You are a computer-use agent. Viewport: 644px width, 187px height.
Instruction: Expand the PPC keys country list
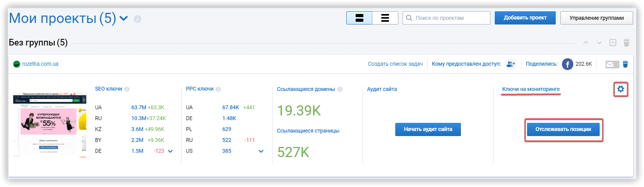coord(261,151)
